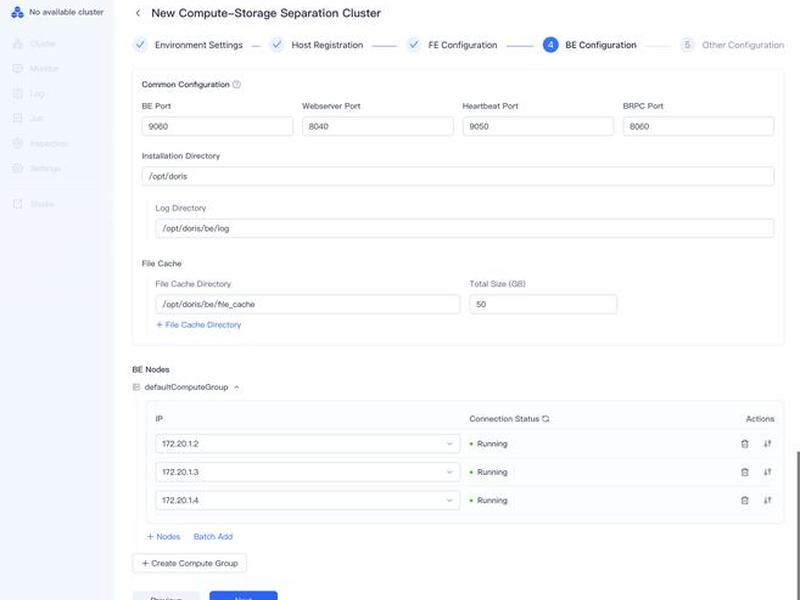Click the page's vertical scrollbar

(797, 526)
